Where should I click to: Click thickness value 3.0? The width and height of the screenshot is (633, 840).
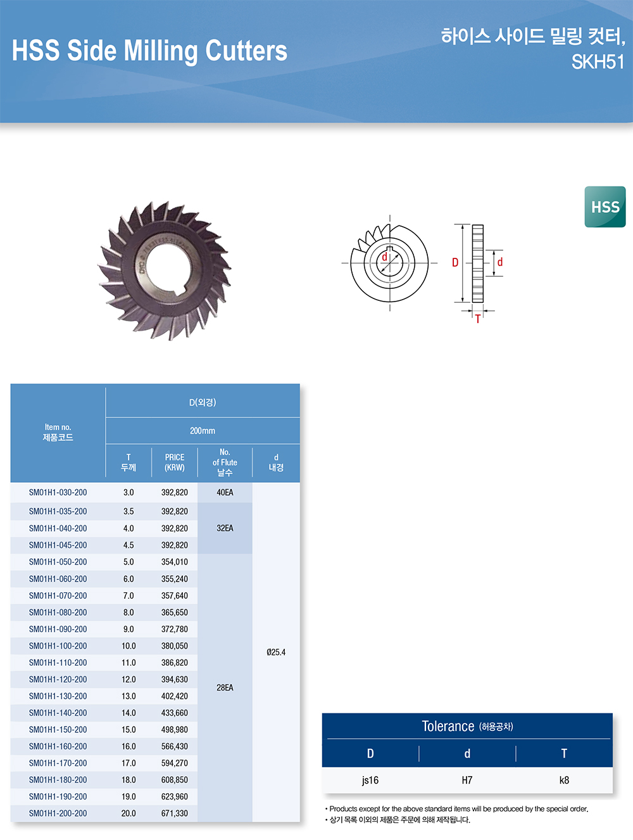point(128,492)
